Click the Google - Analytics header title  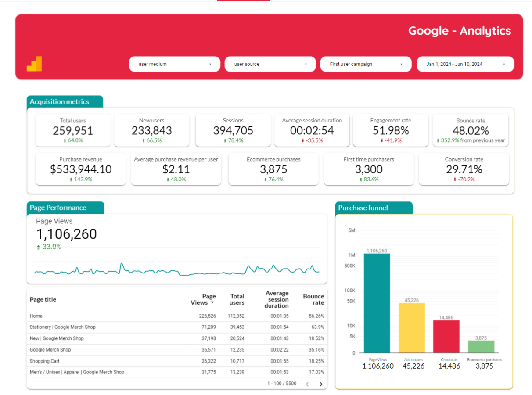click(460, 31)
